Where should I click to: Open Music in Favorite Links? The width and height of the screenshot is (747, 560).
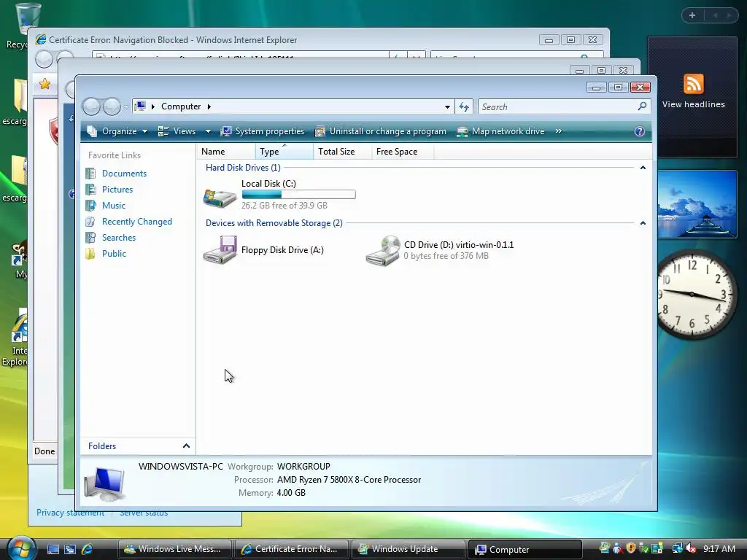pyautogui.click(x=113, y=205)
